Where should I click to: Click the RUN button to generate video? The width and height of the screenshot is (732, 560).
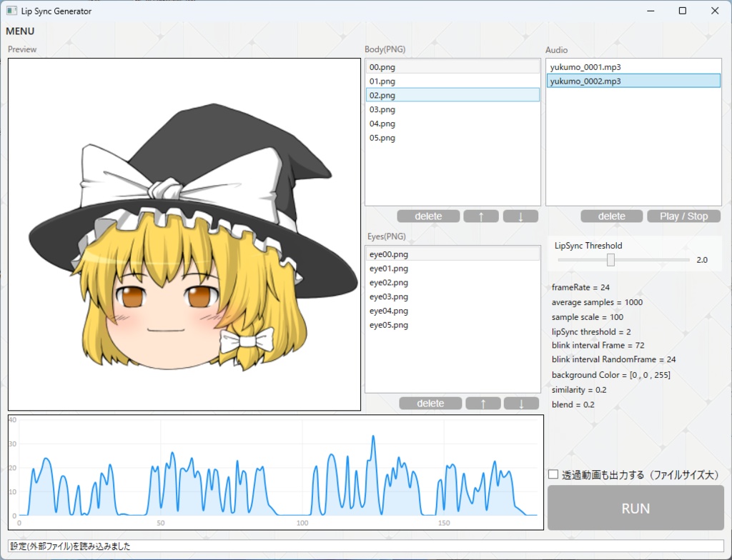635,507
